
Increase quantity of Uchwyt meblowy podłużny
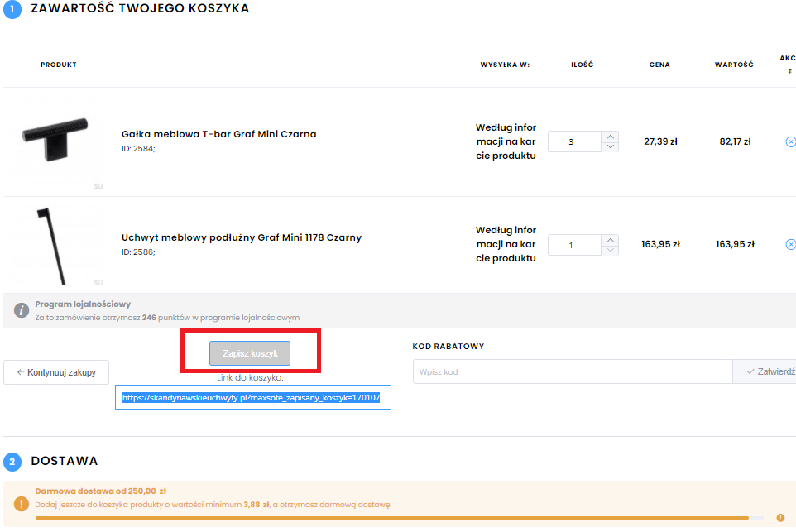[610, 240]
